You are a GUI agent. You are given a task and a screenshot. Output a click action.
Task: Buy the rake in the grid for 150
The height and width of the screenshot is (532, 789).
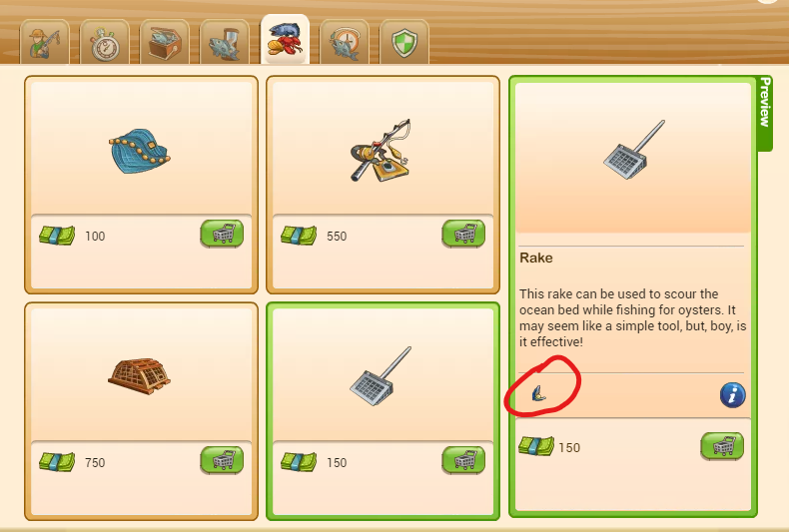[x=463, y=460]
